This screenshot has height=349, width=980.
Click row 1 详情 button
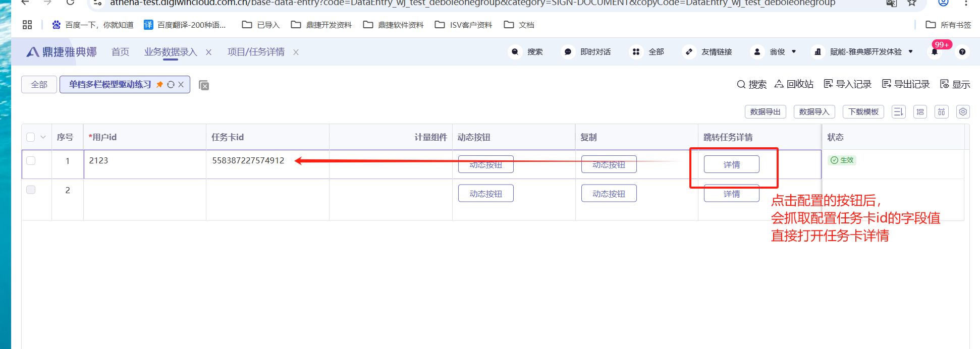(731, 164)
